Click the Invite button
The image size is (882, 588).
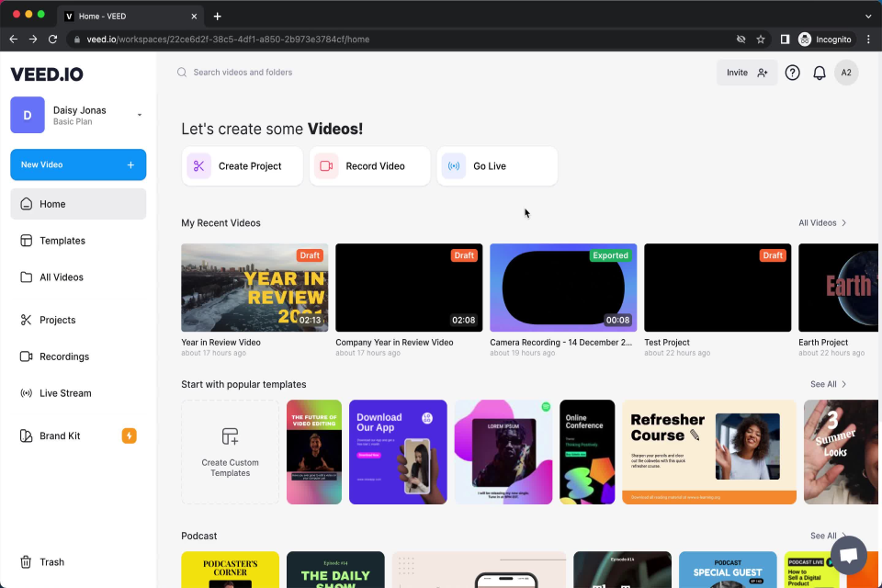746,73
